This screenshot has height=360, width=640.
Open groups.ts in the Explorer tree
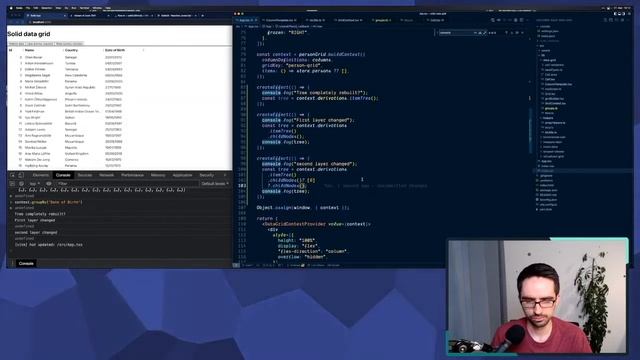click(551, 109)
